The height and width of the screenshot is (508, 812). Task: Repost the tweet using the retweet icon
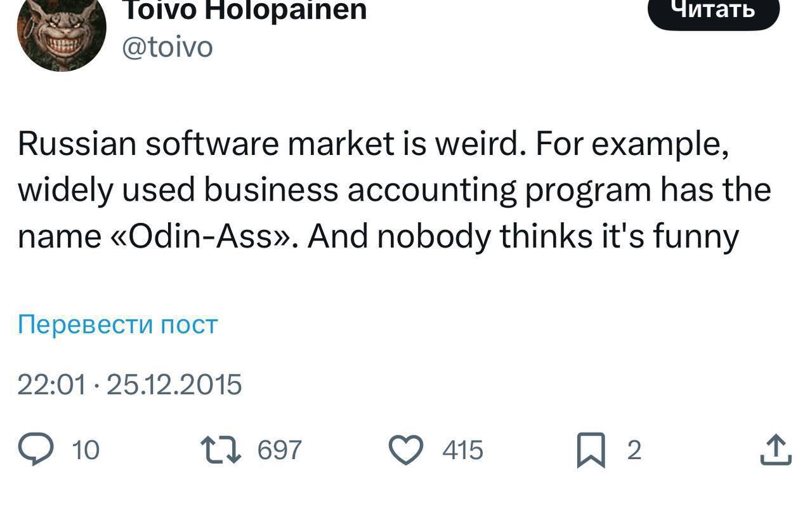[x=220, y=450]
